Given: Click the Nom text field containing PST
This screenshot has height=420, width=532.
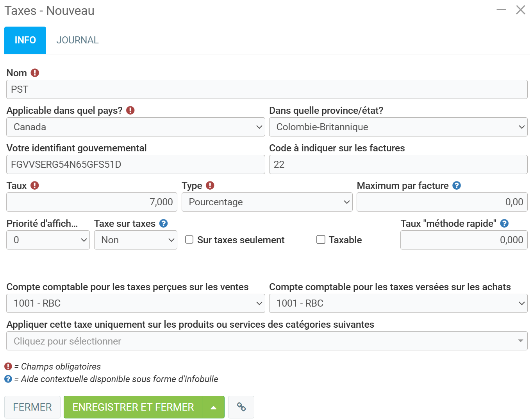Looking at the screenshot, I should point(267,90).
